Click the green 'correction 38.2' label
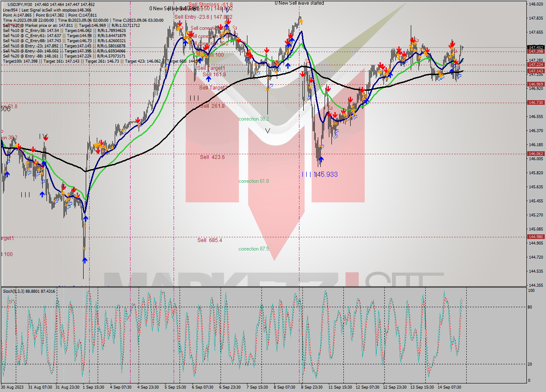The width and height of the screenshot is (546, 392). coord(253,119)
